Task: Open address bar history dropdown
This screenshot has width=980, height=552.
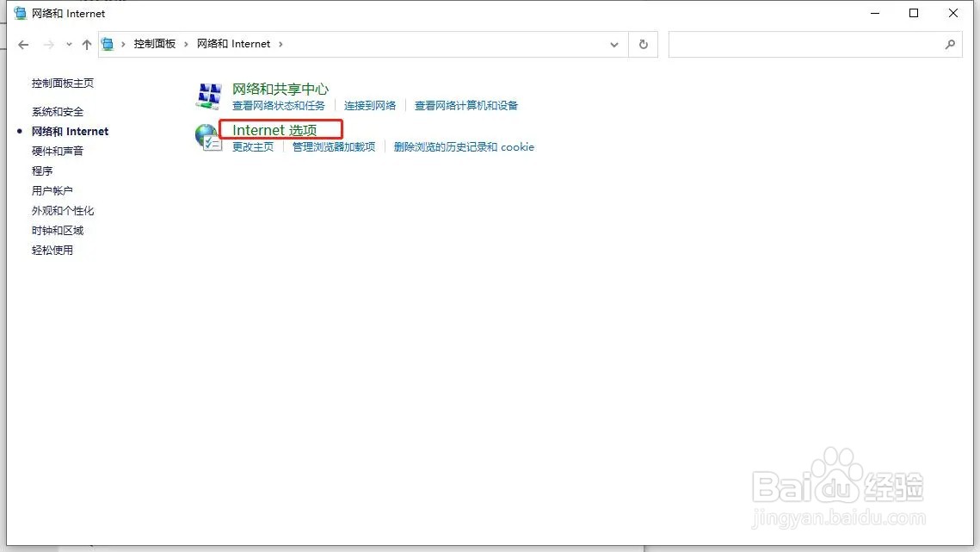Action: (x=614, y=45)
